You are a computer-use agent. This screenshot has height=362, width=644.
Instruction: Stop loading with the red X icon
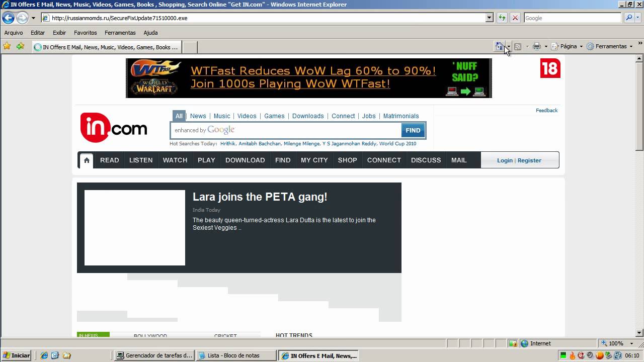515,18
